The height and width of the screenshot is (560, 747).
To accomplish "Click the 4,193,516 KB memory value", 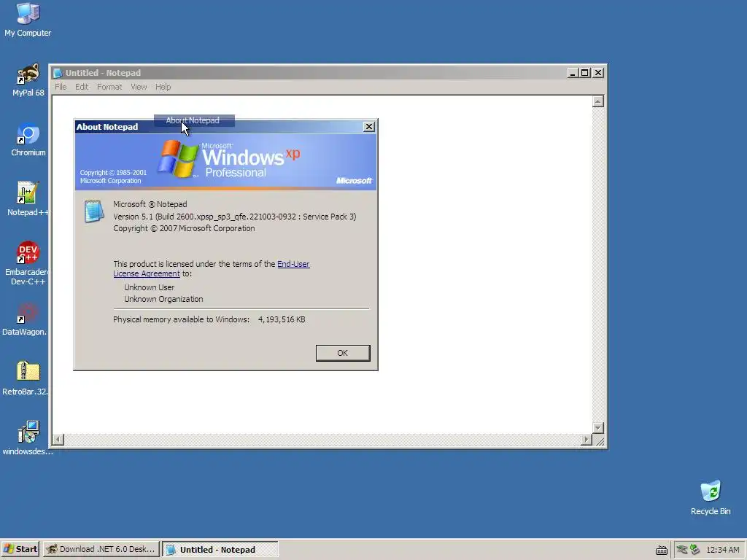I will pyautogui.click(x=282, y=319).
